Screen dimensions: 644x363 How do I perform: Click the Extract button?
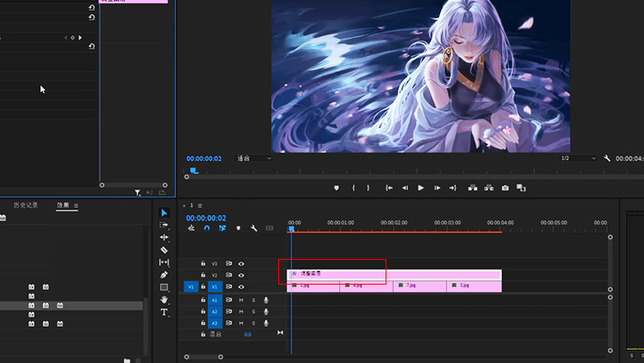pos(489,188)
